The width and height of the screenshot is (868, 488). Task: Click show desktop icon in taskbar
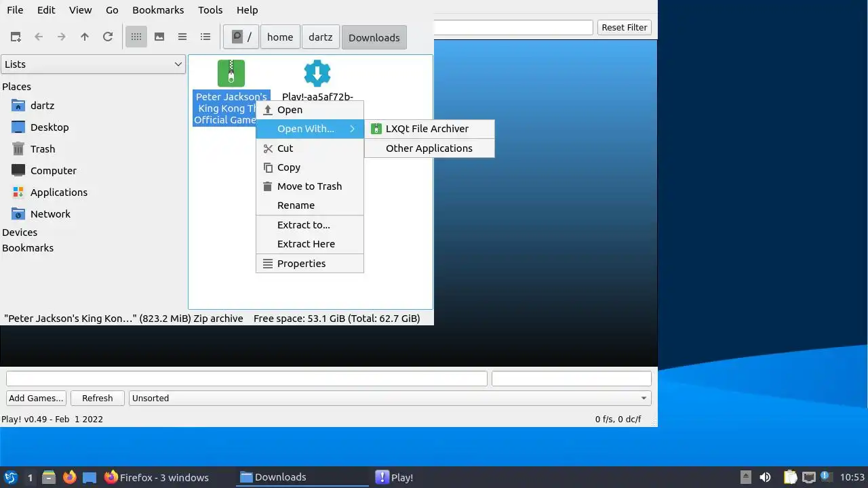coord(90,477)
